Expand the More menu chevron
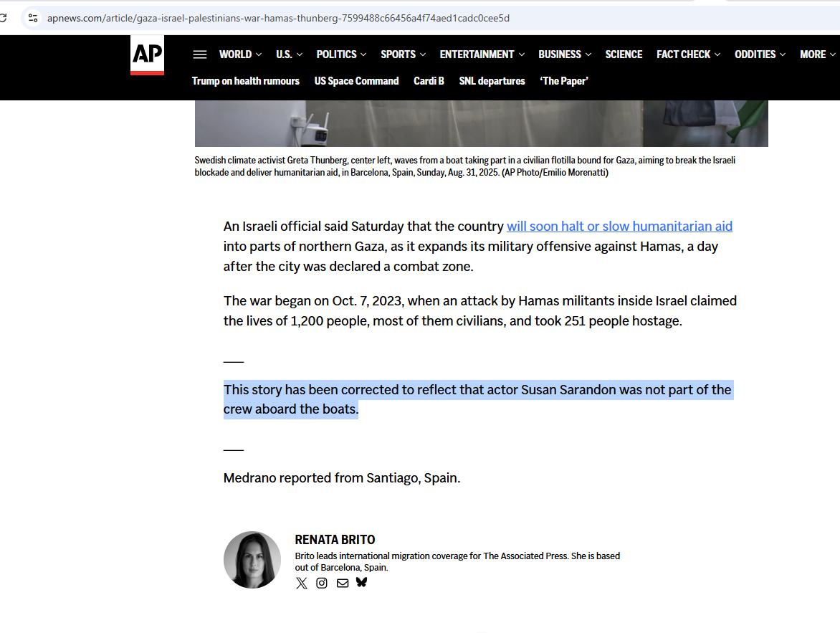This screenshot has height=633, width=840. (833, 54)
